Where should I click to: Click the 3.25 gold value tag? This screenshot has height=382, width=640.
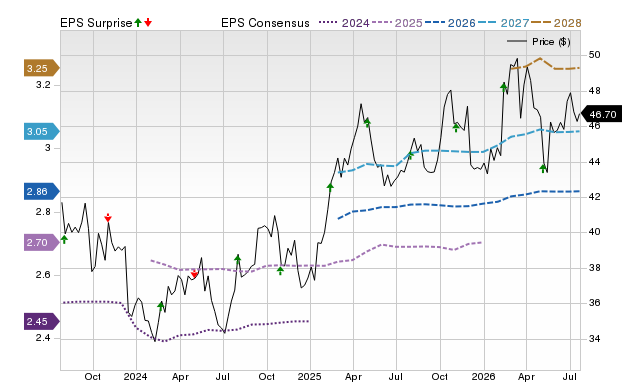point(41,68)
